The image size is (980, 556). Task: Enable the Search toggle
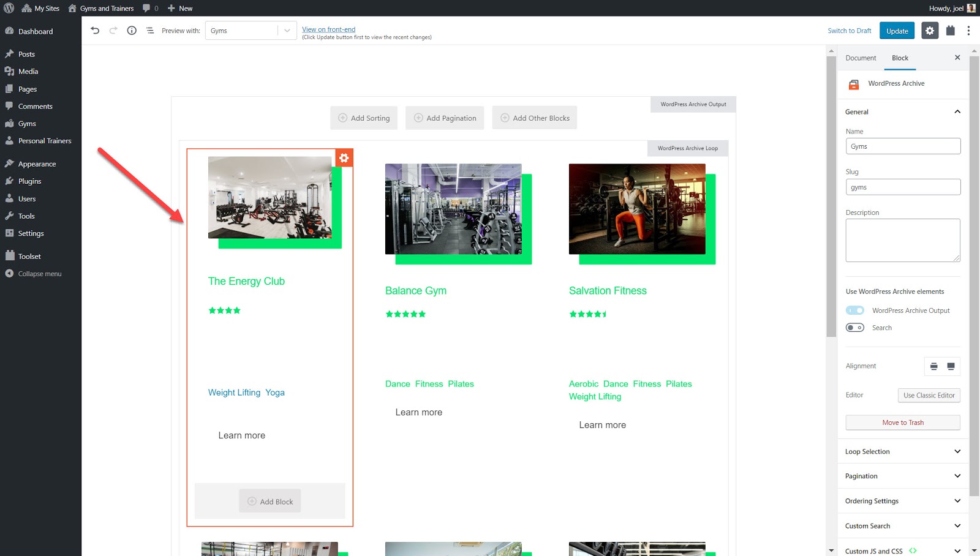855,328
